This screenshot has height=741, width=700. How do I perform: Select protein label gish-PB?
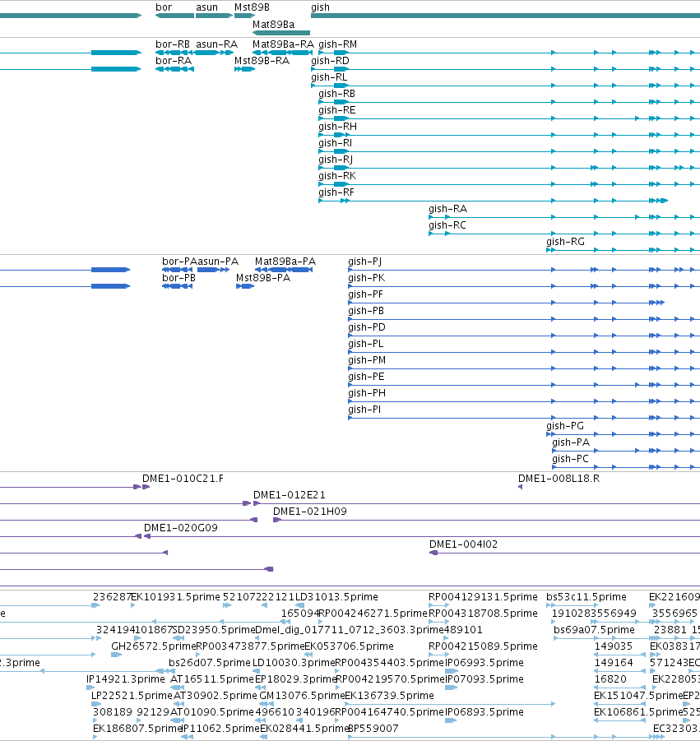(366, 311)
